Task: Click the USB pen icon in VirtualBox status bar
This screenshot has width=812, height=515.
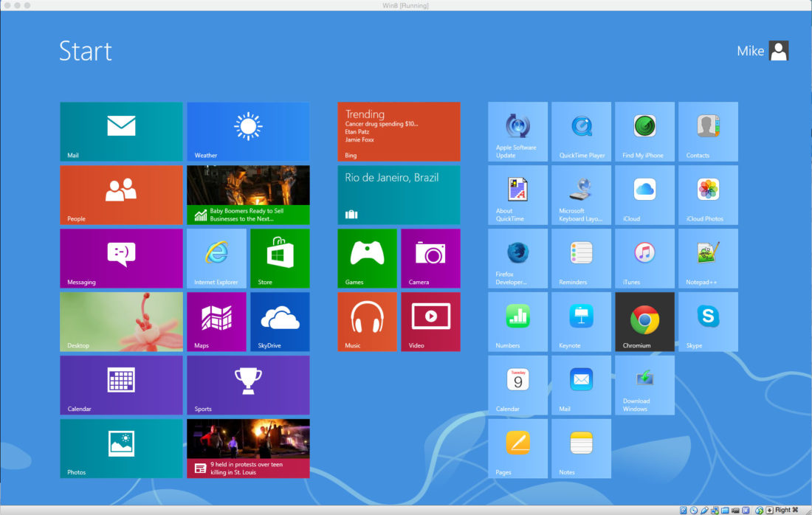Action: 704,511
